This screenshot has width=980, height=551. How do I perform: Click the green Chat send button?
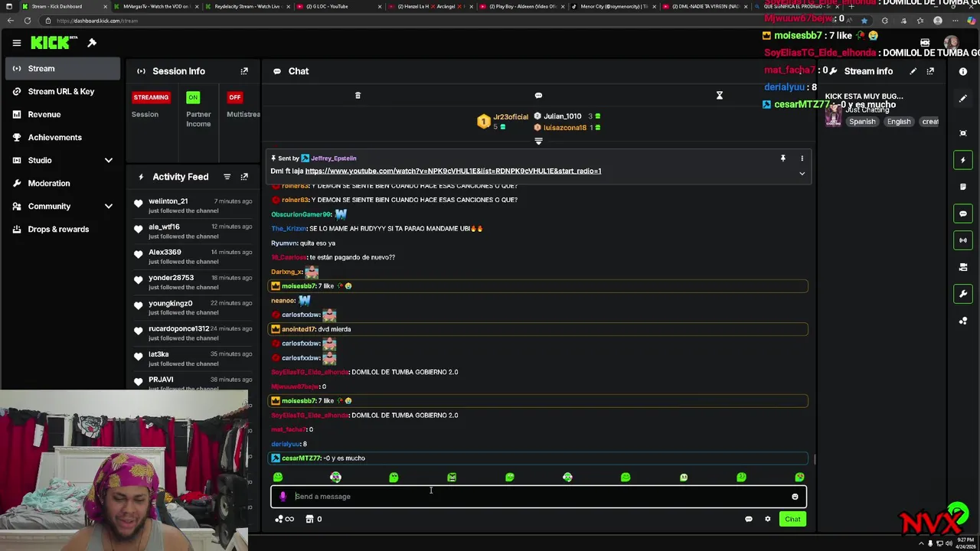792,520
